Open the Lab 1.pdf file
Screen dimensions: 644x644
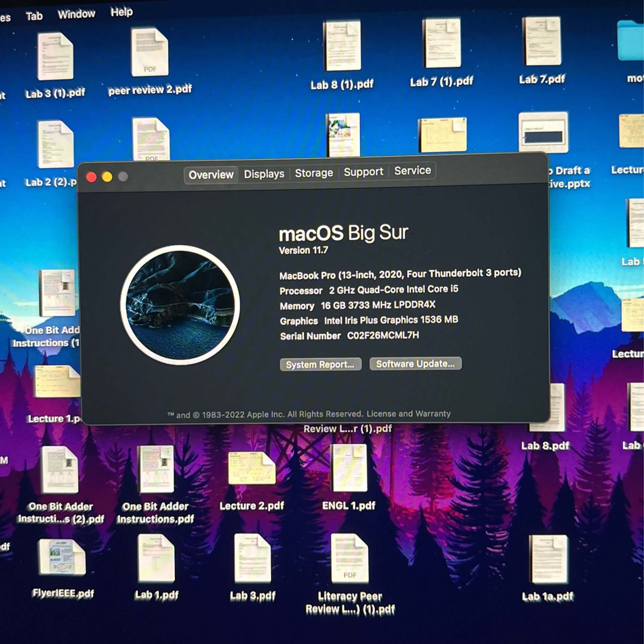pos(156,558)
